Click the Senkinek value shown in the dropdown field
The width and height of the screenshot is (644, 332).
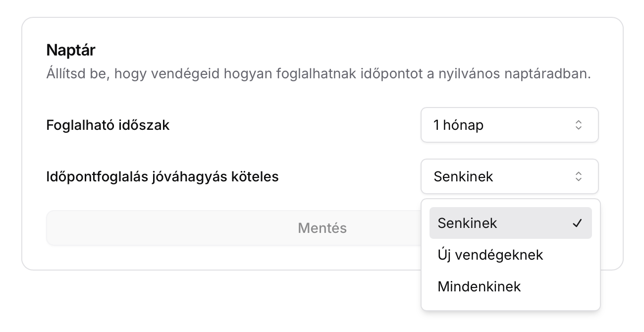coord(463,176)
